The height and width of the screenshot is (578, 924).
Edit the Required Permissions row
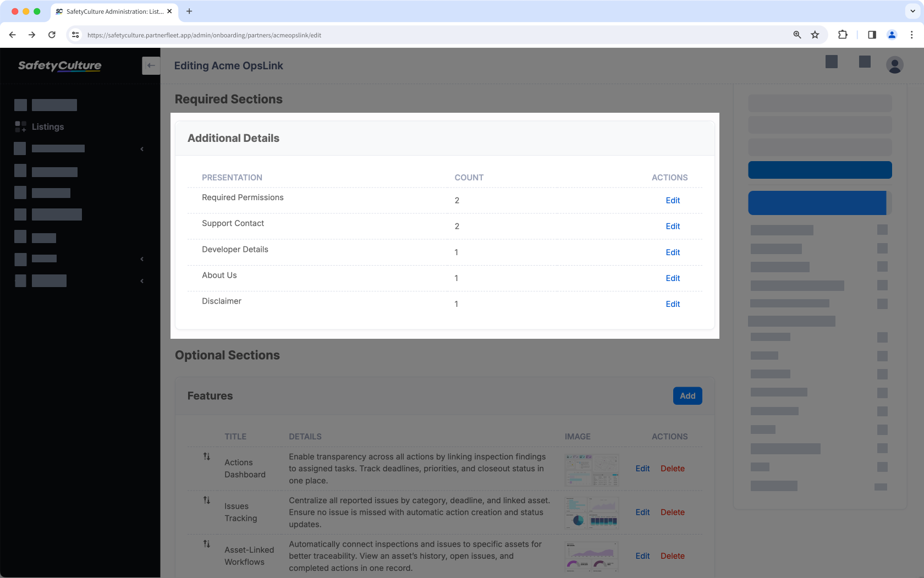coord(673,200)
